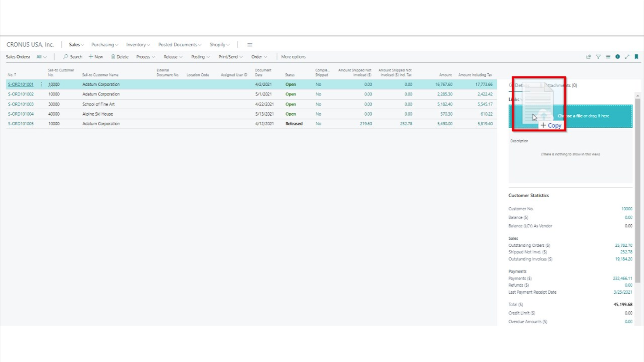The height and width of the screenshot is (362, 644).
Task: Open sales order S-ORD101003 link
Action: click(21, 104)
